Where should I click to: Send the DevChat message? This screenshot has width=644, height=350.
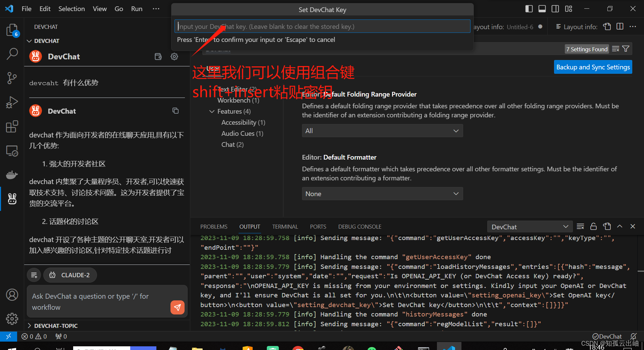pyautogui.click(x=178, y=307)
